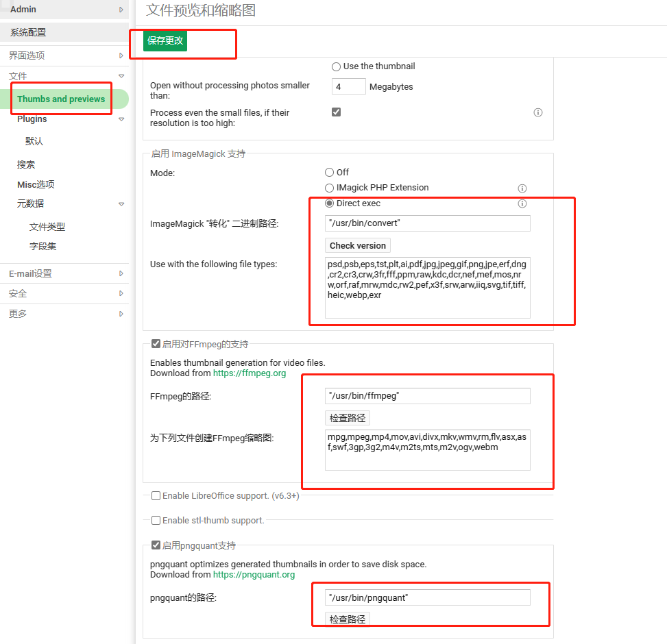Open the https://ffmpeg.org download link

(x=250, y=373)
